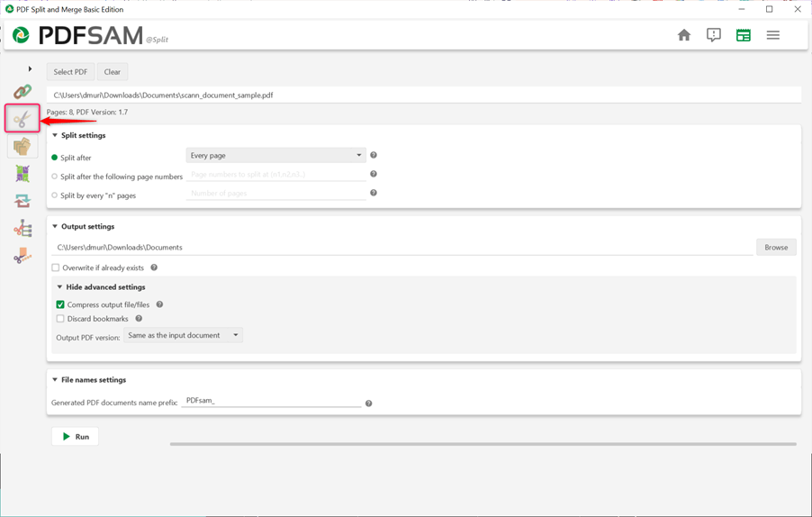Click 'Output PDF version:' label
812x517 pixels.
point(88,337)
